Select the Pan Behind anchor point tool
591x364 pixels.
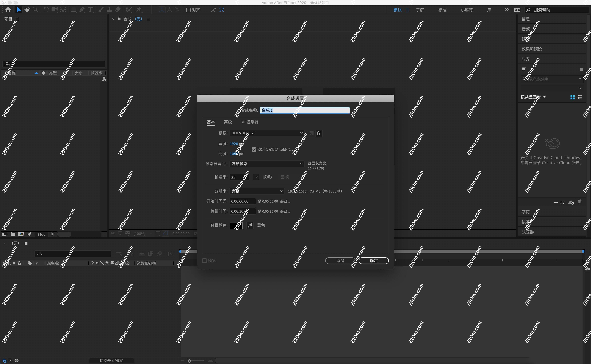63,10
